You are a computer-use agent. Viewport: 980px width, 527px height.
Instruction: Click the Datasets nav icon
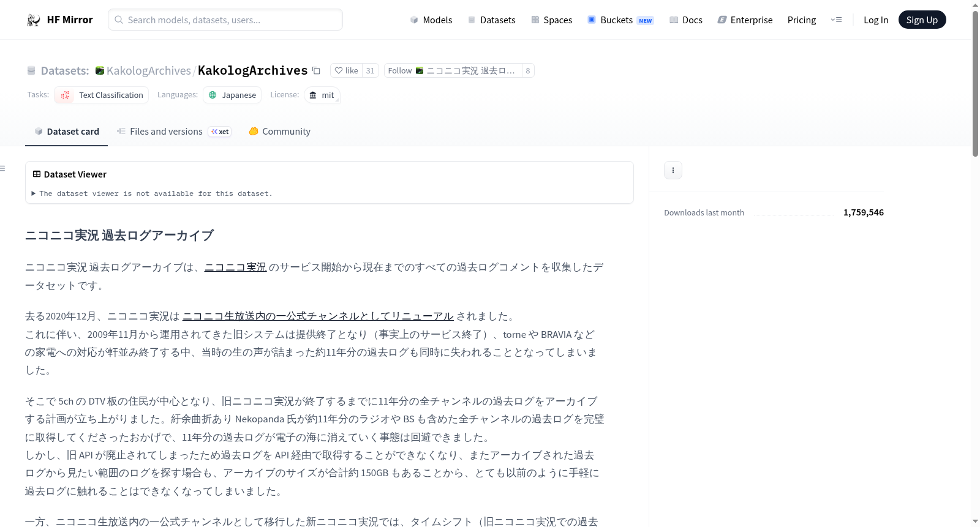click(472, 20)
